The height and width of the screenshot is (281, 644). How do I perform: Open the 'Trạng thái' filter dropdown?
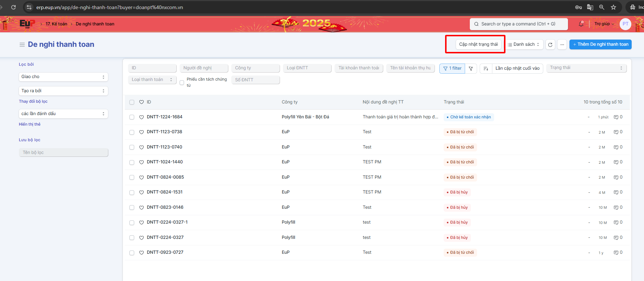(x=586, y=68)
